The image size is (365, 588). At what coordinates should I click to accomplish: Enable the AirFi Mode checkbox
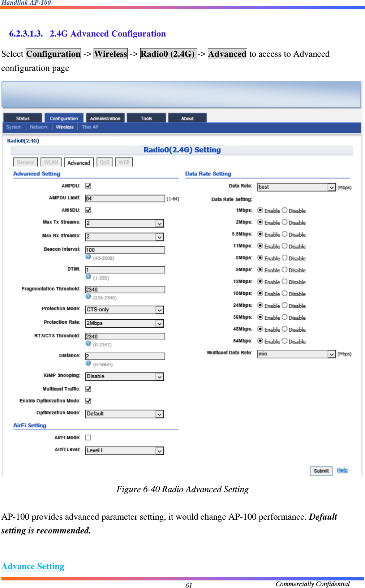88,438
